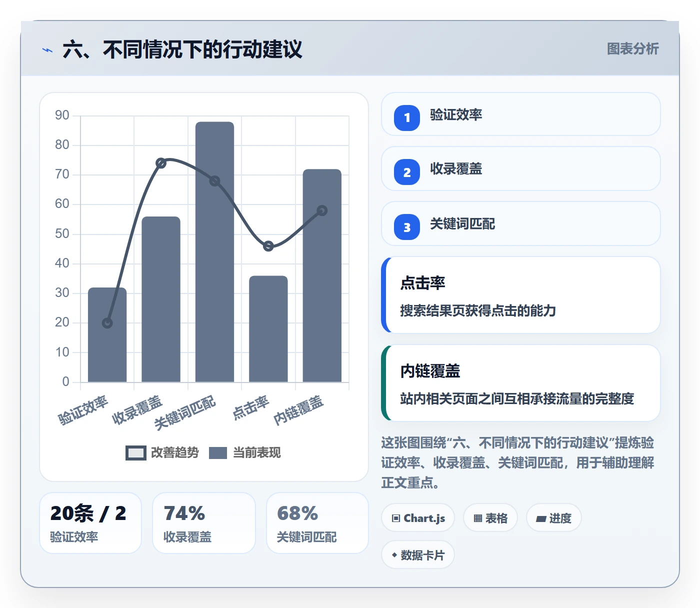Click the 当前表现 legend swatch
The height and width of the screenshot is (608, 700).
coord(218,453)
